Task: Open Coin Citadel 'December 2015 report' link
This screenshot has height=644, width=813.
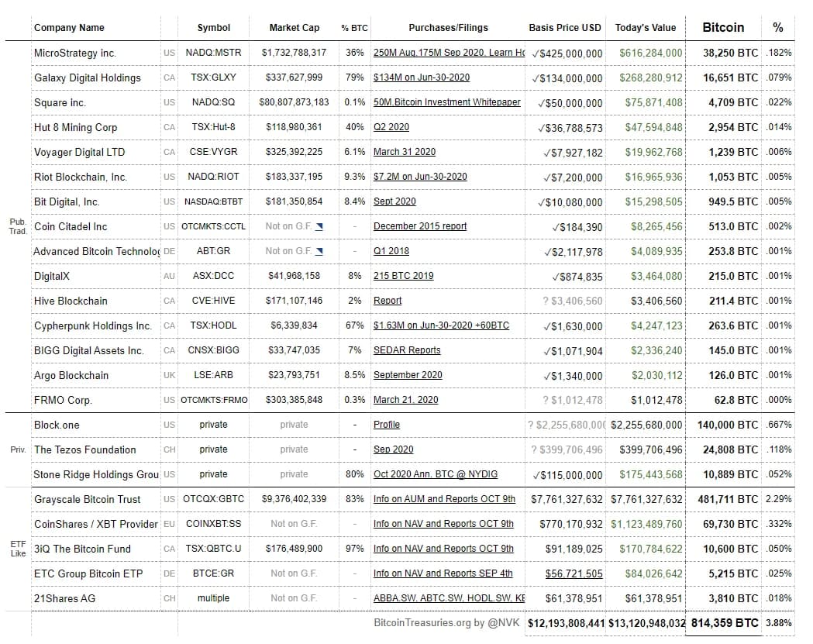Action: 420,226
